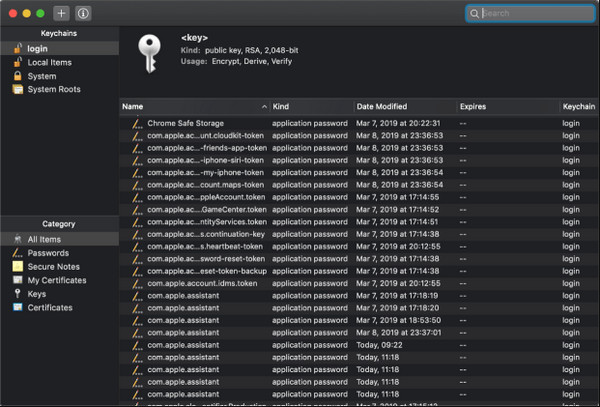Select All Items in the Category list

(x=46, y=239)
